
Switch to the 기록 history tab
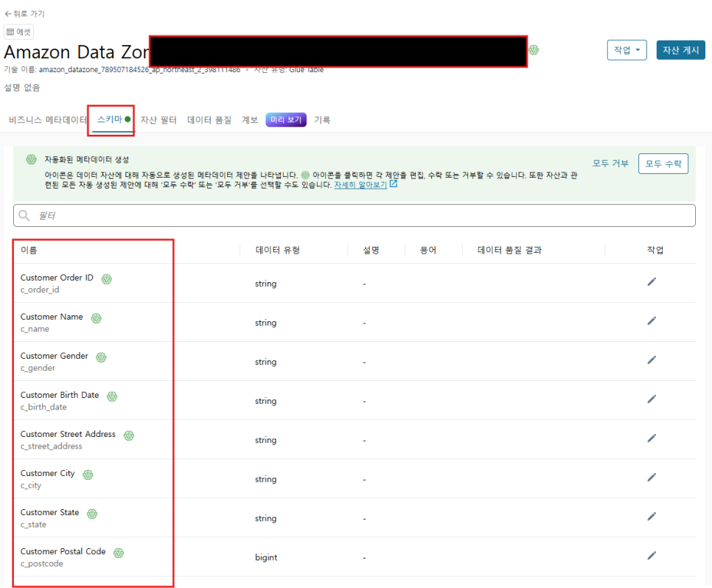[322, 120]
